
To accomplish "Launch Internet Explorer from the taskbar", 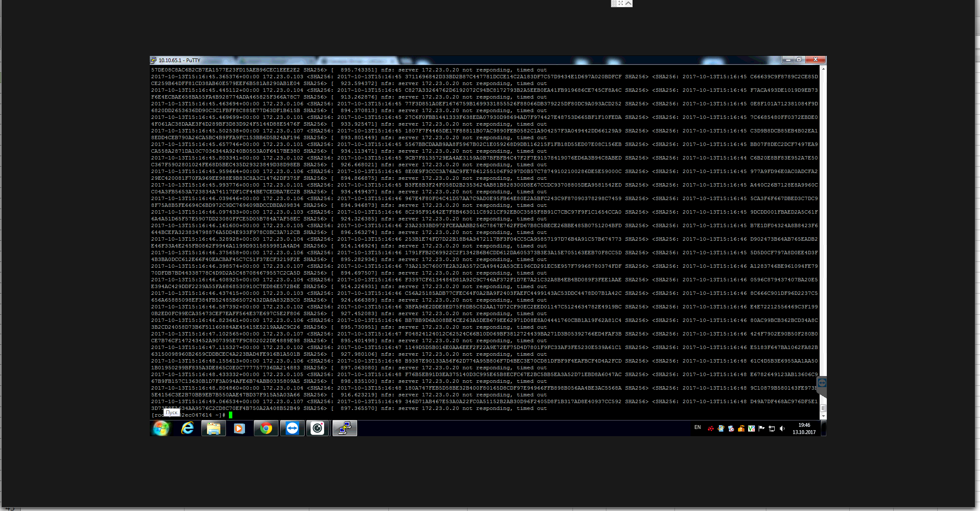I will tap(187, 428).
